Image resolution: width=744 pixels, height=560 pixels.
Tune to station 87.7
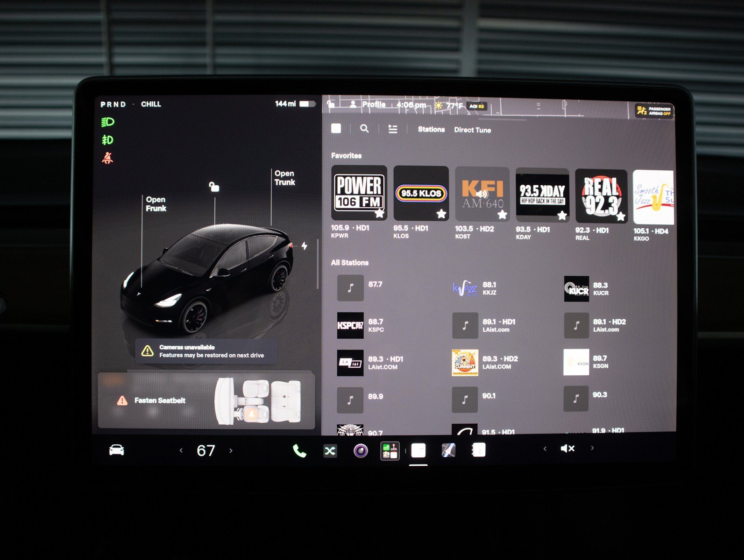coord(360,287)
